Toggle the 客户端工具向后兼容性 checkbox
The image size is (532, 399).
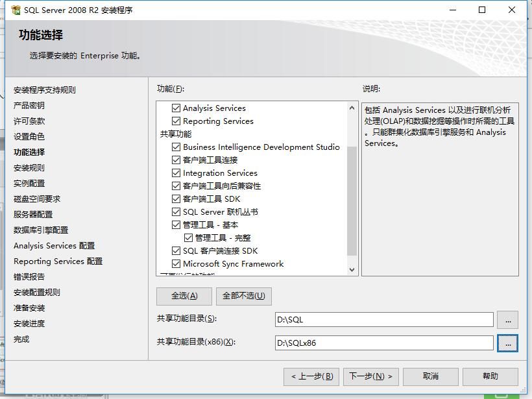click(176, 186)
